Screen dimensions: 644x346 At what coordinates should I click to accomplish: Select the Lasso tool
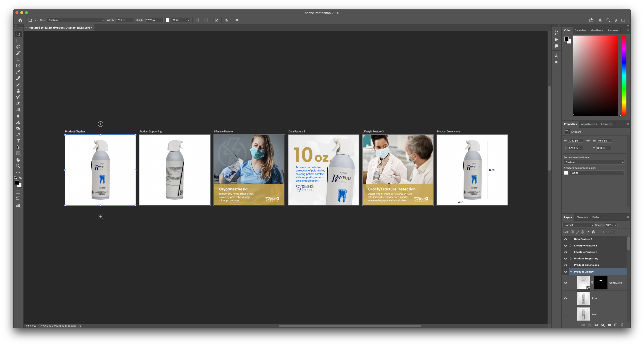point(18,47)
